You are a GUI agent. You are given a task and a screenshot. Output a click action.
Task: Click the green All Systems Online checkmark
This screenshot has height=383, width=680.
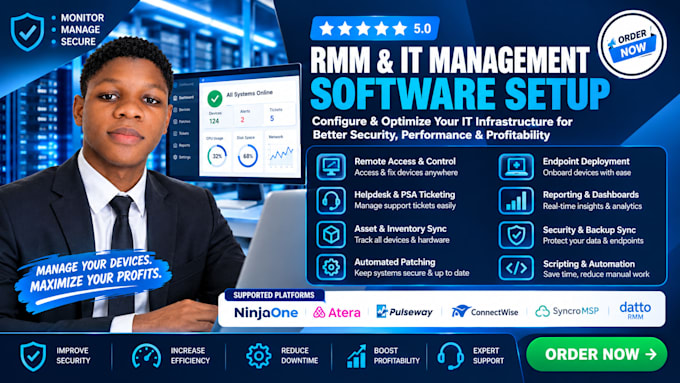click(x=215, y=99)
